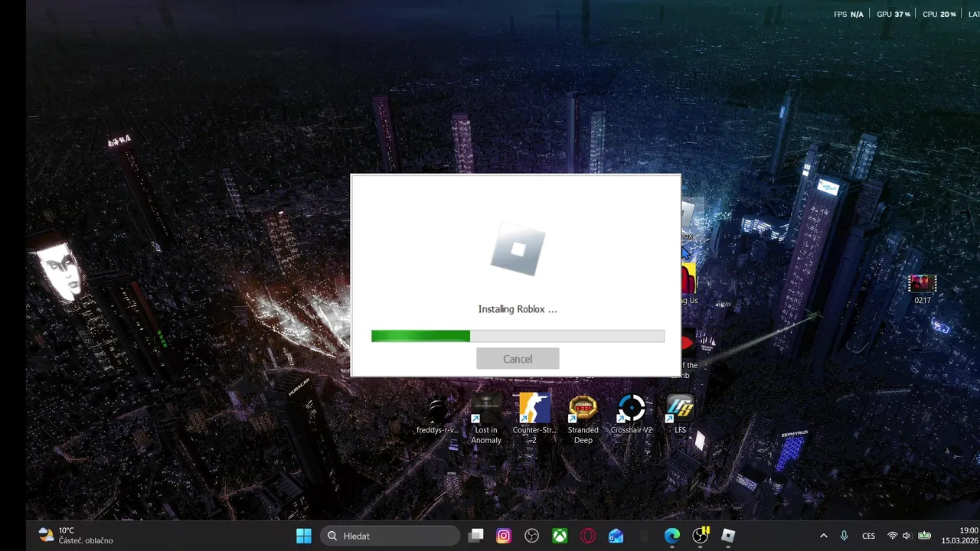Open the Wi-Fi network tray icon
The width and height of the screenshot is (980, 551).
pos(892,536)
